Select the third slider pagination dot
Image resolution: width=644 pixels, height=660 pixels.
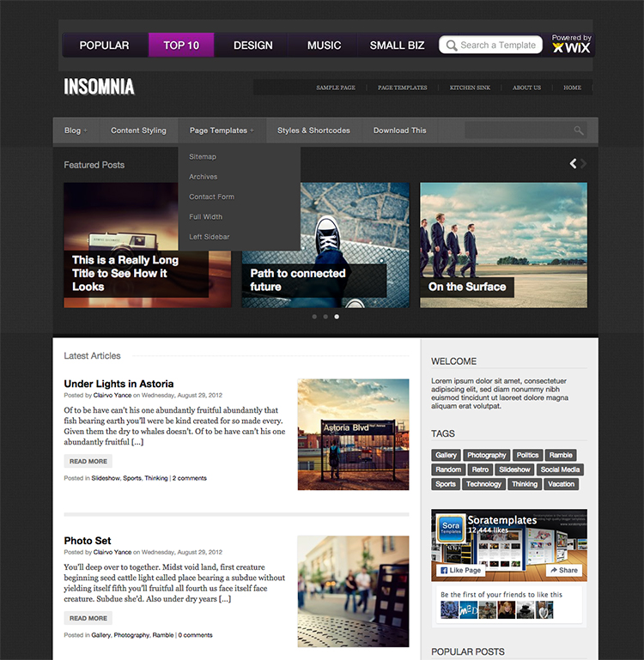tap(337, 317)
